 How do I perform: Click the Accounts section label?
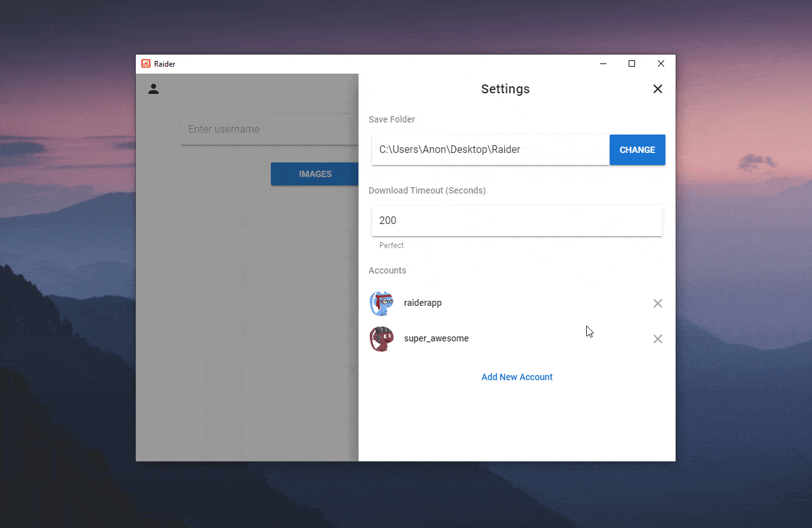pyautogui.click(x=387, y=270)
